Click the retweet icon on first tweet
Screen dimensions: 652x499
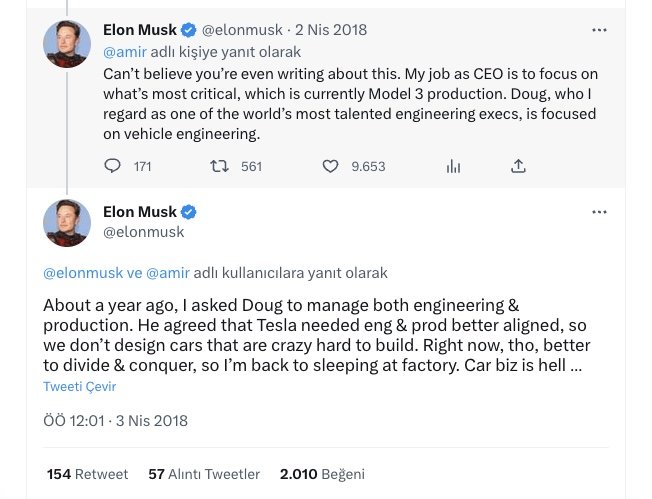(219, 166)
